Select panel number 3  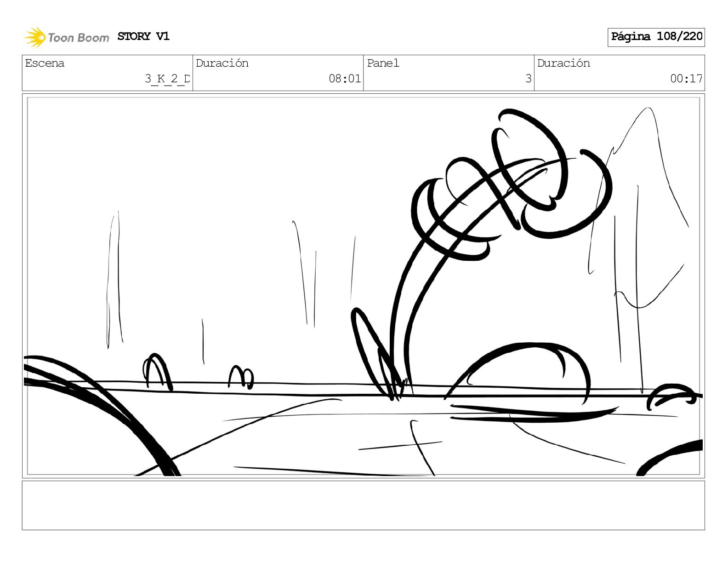coord(529,79)
